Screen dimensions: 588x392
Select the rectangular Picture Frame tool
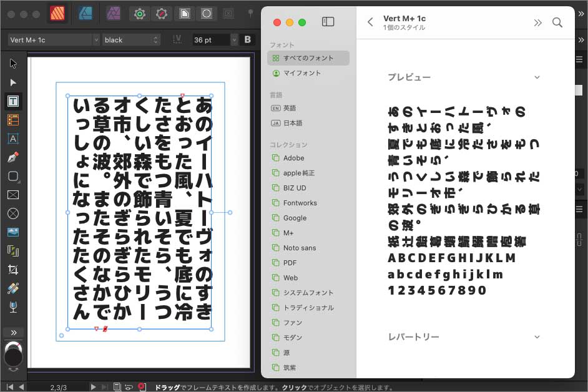[x=14, y=194]
